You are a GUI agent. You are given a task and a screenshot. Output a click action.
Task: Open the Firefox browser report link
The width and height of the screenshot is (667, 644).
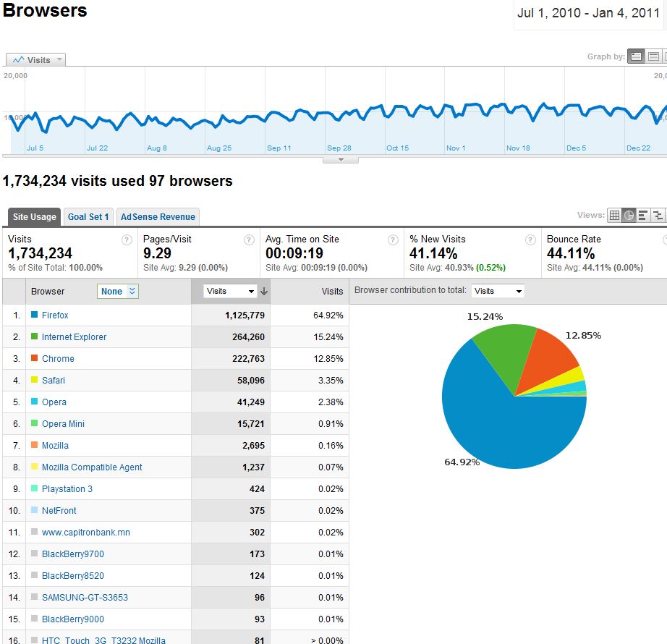55,315
